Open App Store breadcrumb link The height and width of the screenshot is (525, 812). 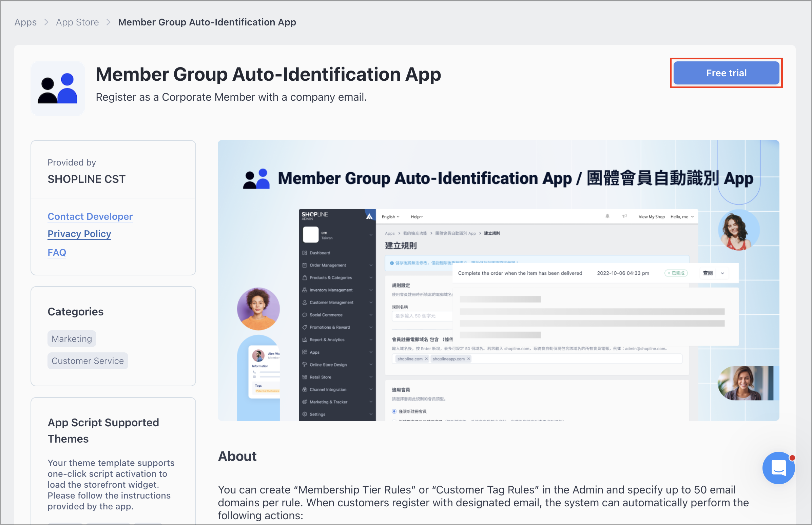[x=77, y=22]
